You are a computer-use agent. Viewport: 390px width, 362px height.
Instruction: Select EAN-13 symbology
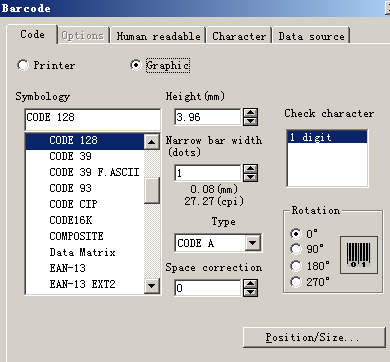pyautogui.click(x=85, y=268)
